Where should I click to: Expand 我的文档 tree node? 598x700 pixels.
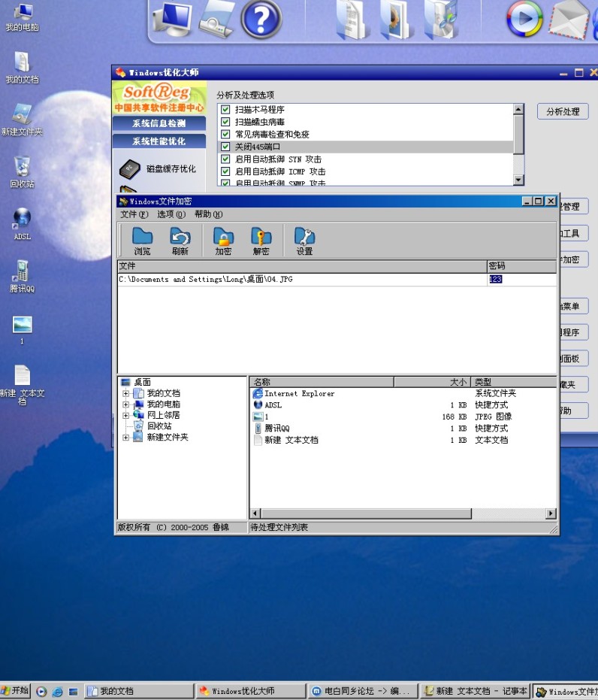pyautogui.click(x=125, y=393)
